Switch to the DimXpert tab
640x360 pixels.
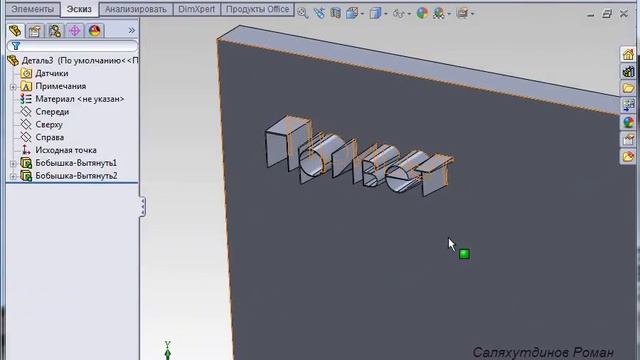196,9
